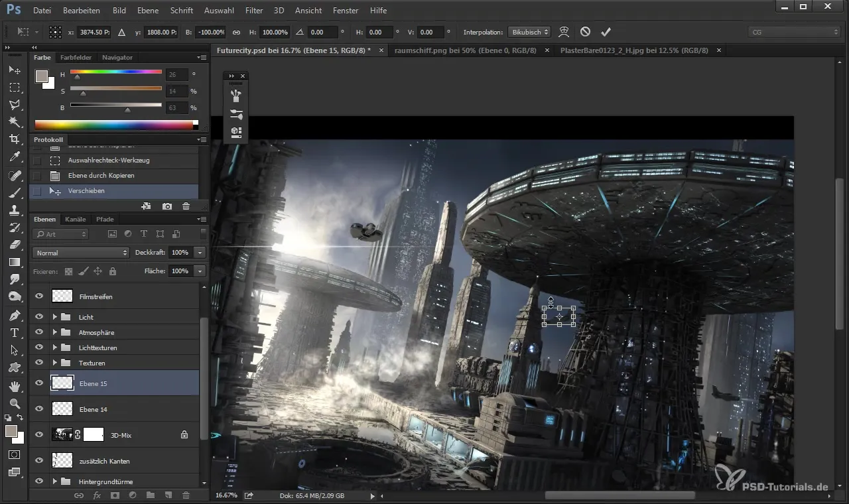Open the Interpolation Bikubisch dropdown
Viewport: 849px width, 504px height.
(529, 32)
